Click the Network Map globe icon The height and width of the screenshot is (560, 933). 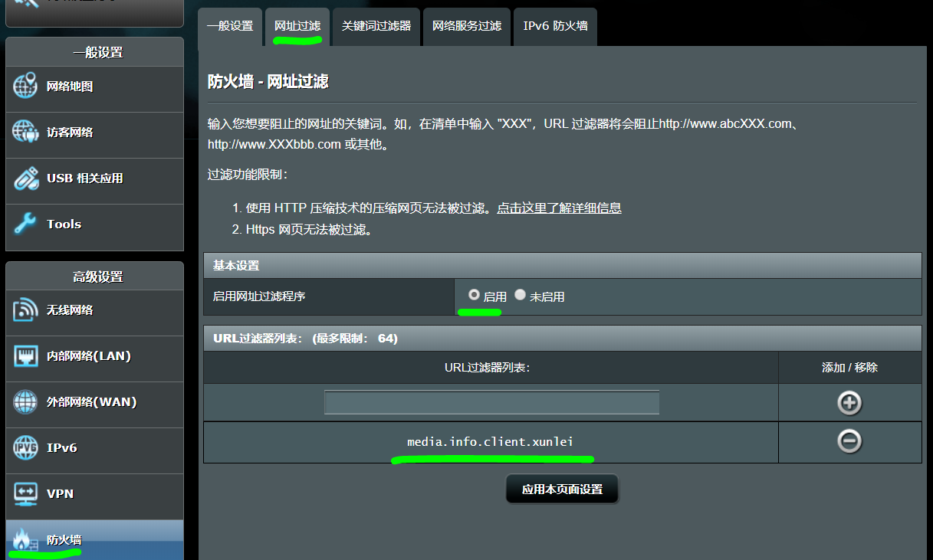[x=25, y=87]
